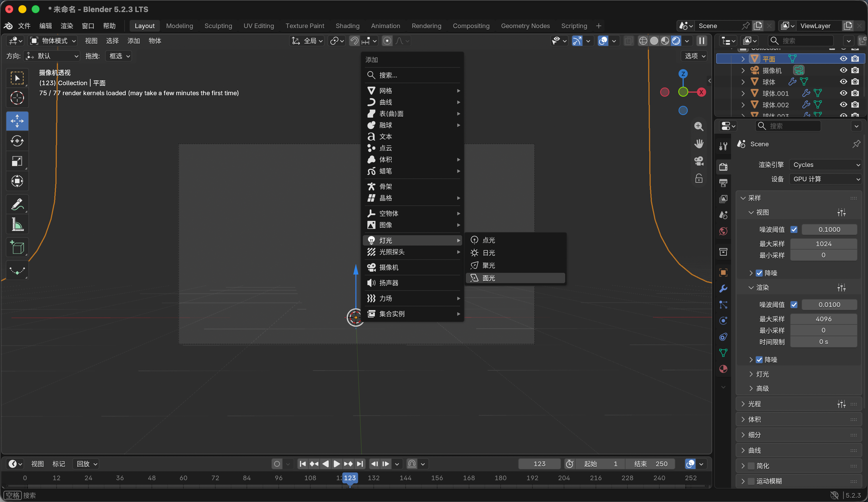Switch to the Shading workspace tab
This screenshot has height=502, width=868.
pos(347,26)
